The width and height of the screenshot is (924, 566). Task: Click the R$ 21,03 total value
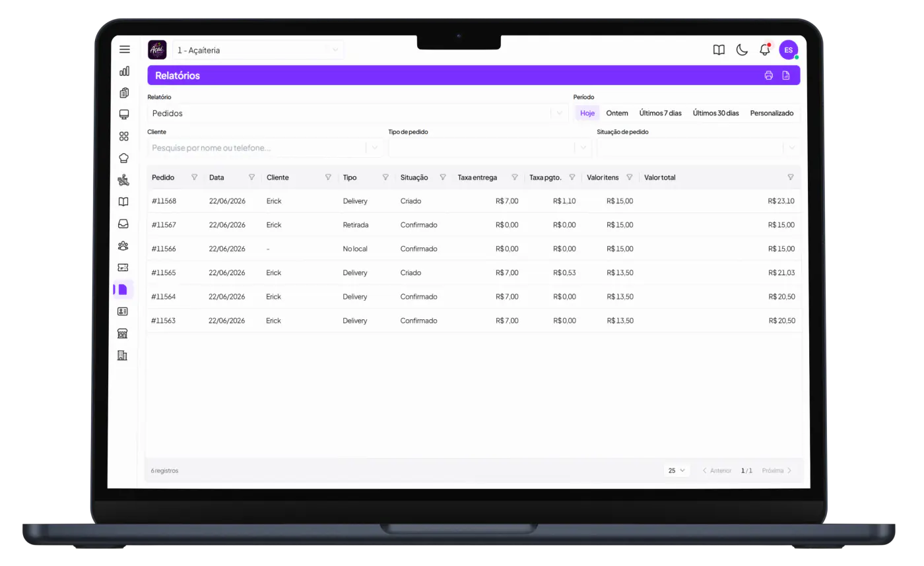(x=781, y=272)
